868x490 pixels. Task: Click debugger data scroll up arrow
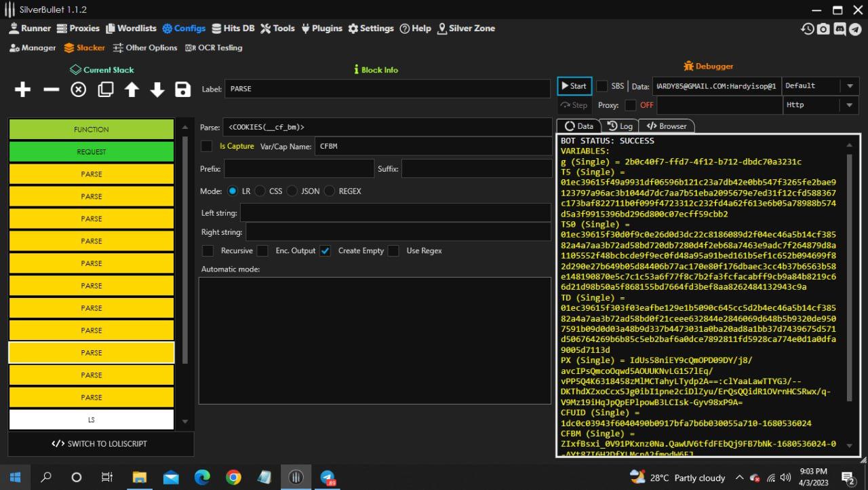pyautogui.click(x=850, y=145)
